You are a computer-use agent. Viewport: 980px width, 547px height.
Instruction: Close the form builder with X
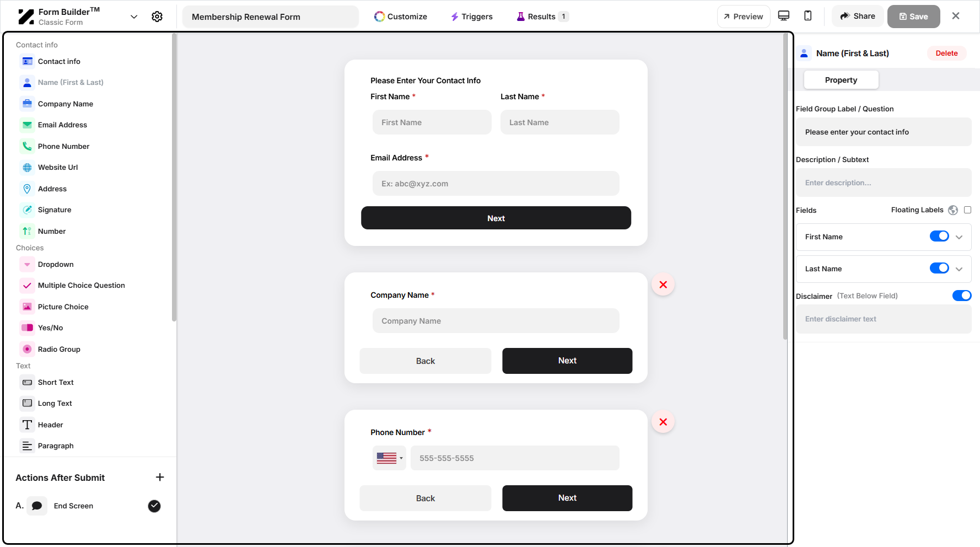pos(956,16)
